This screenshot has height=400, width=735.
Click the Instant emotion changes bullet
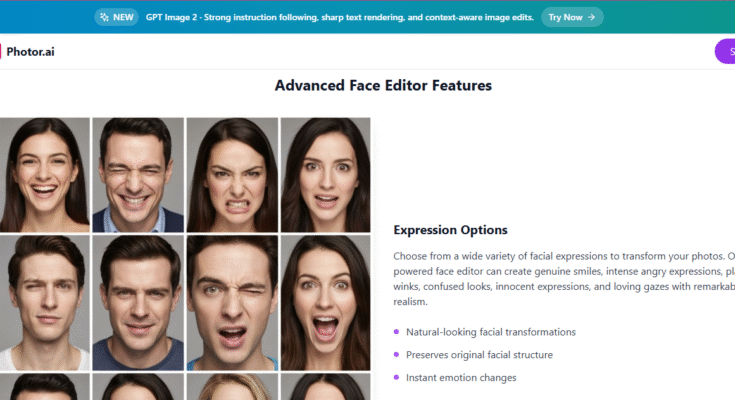(x=461, y=377)
